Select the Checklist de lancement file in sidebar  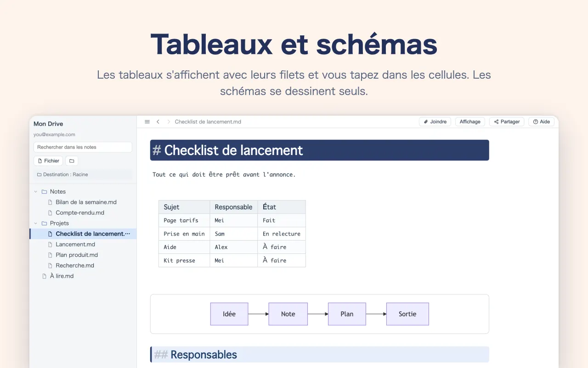(x=83, y=234)
